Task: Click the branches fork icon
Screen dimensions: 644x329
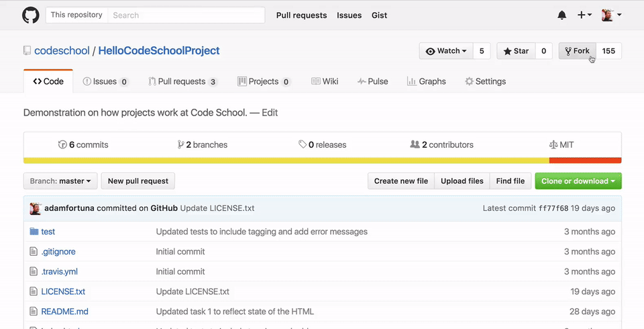Action: [180, 145]
